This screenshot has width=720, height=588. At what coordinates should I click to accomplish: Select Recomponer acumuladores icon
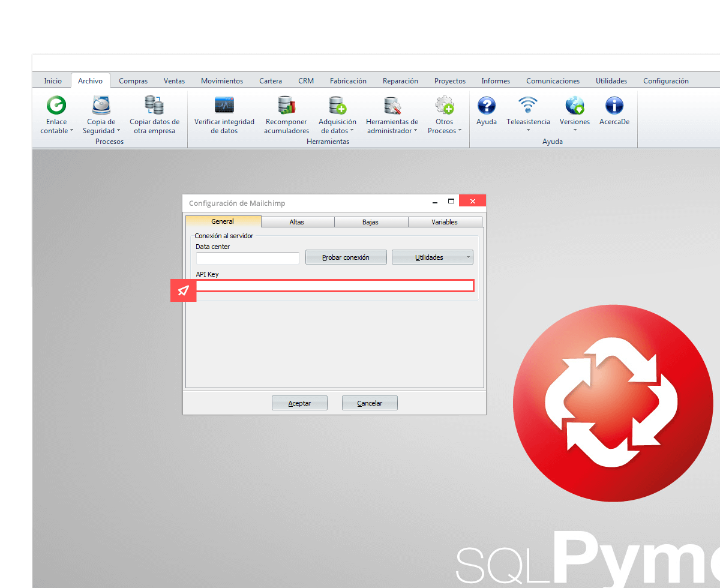286,106
